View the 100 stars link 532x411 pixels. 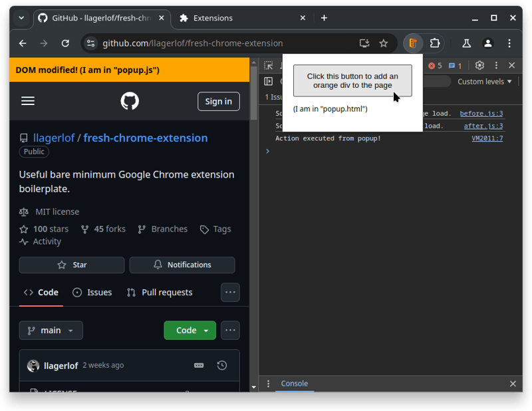point(44,229)
